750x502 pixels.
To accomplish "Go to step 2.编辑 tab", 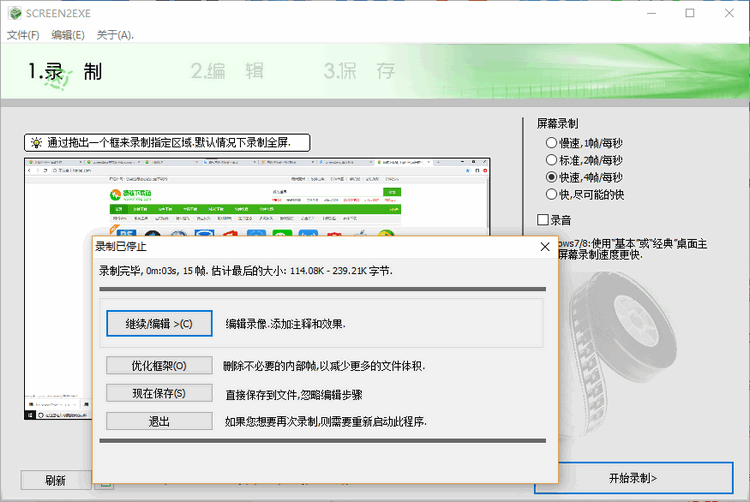I will [x=227, y=71].
